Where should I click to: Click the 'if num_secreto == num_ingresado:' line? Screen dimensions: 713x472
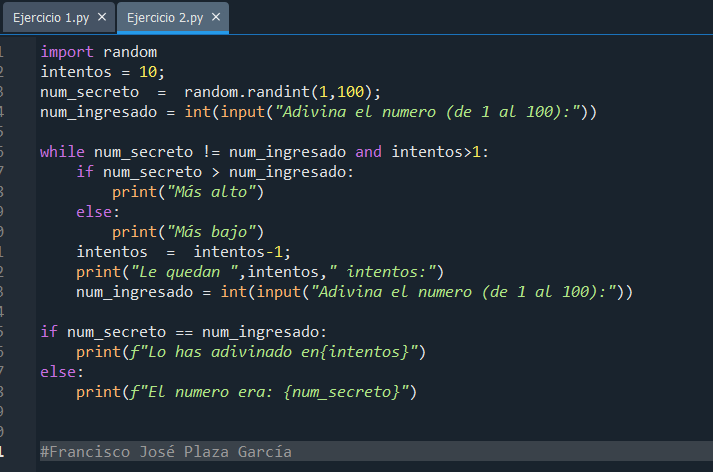click(183, 332)
